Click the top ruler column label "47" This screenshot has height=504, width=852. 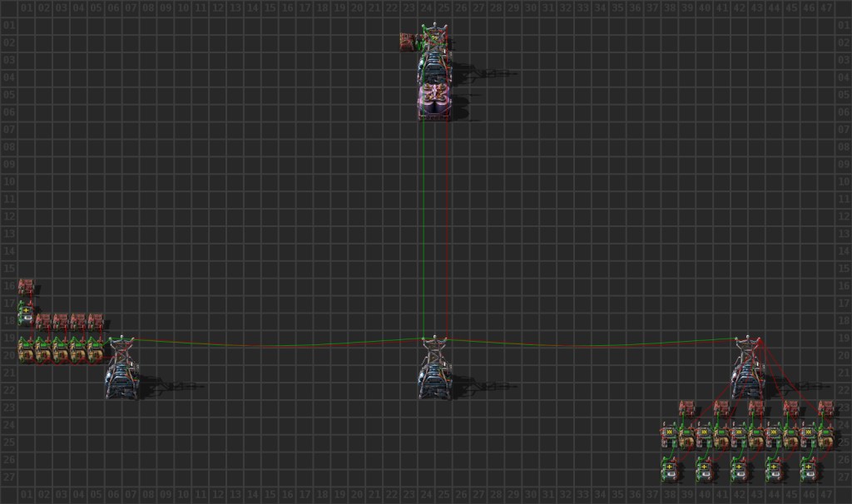(x=826, y=8)
